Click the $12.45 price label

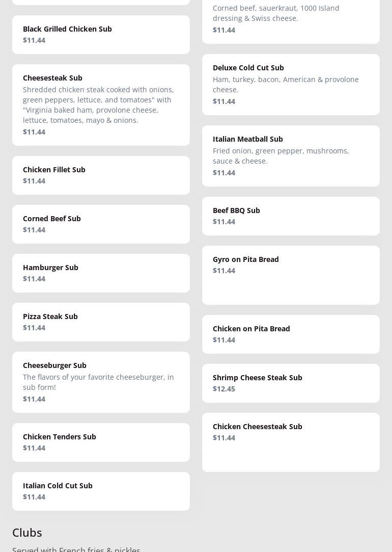(x=224, y=389)
